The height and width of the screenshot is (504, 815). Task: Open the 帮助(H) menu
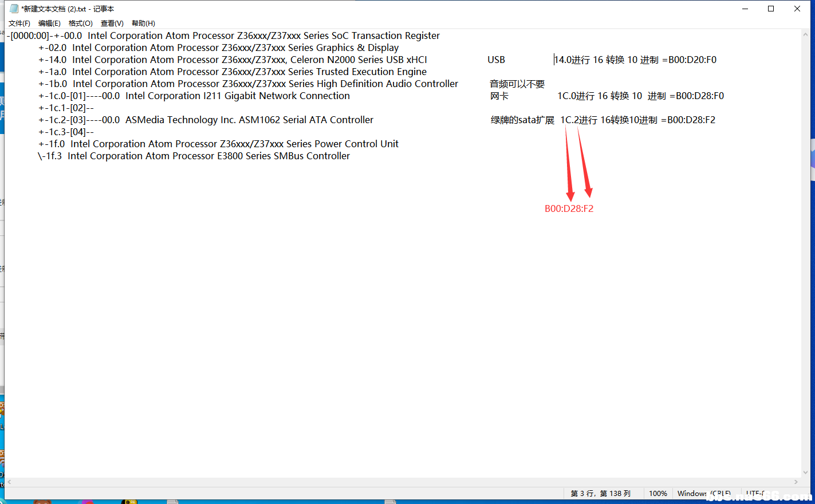pos(143,23)
